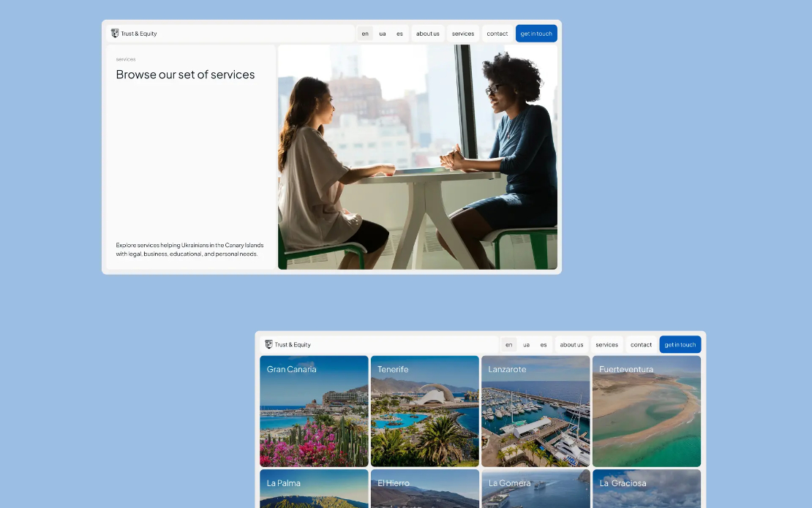Click the 'Trust & Equity' brand text in the bottom mockup
812x508 pixels.
tap(293, 344)
